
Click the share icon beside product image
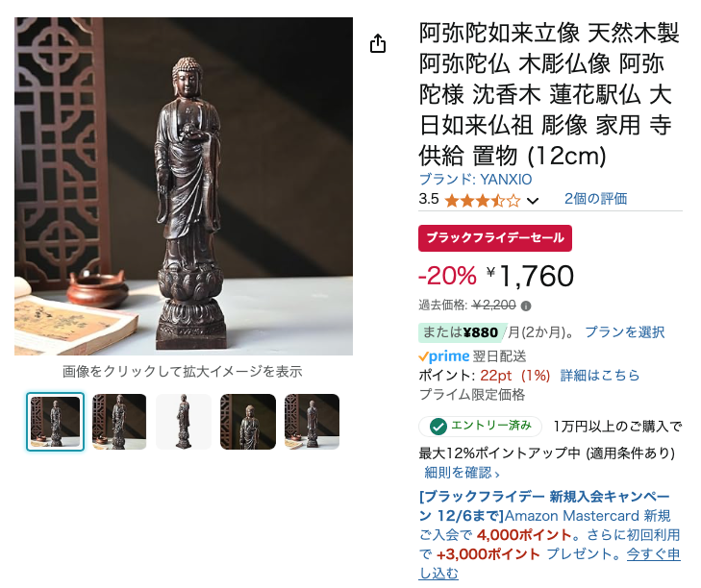coord(378,43)
